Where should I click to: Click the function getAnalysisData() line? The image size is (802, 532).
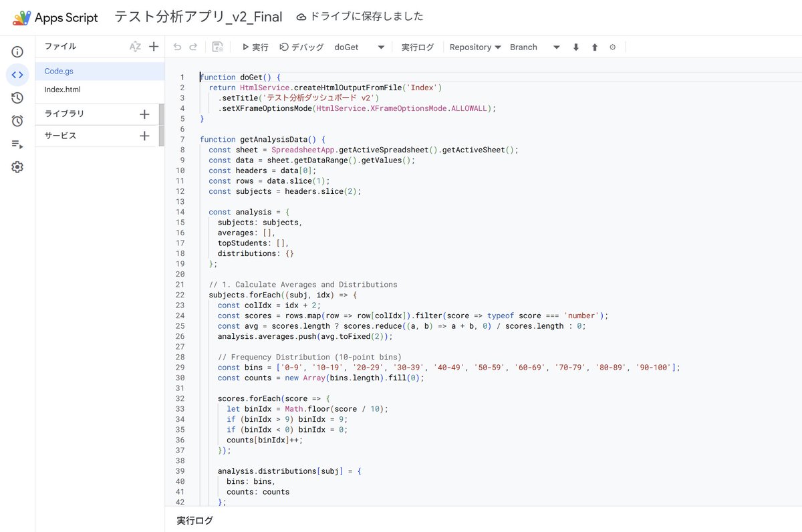pyautogui.click(x=263, y=140)
